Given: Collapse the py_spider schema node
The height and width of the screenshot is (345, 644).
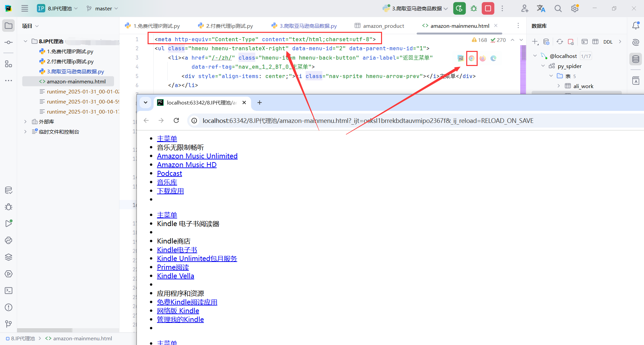Looking at the screenshot, I should coord(543,66).
